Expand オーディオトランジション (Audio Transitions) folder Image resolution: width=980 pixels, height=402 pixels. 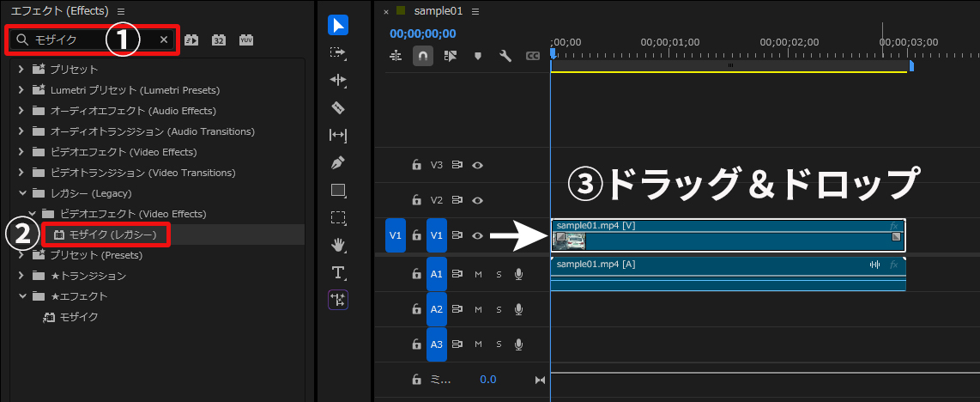click(x=21, y=131)
